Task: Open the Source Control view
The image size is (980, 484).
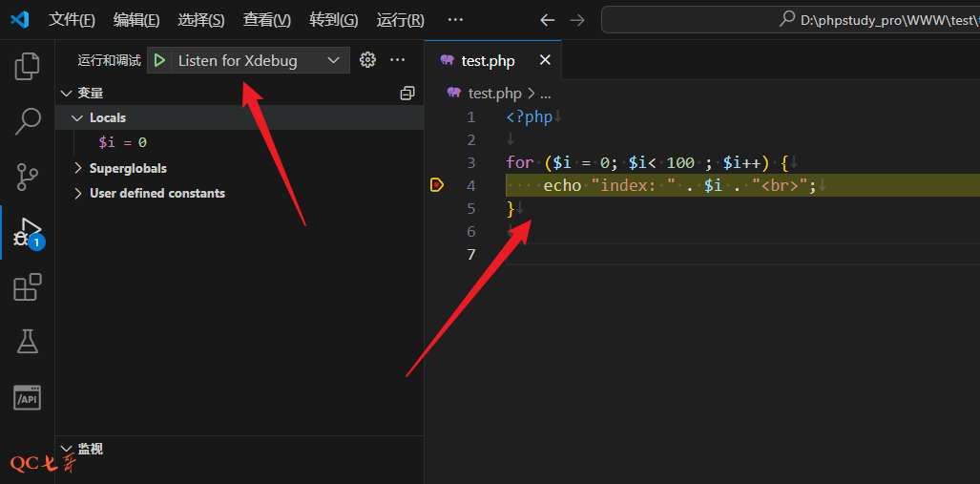Action: coord(28,177)
